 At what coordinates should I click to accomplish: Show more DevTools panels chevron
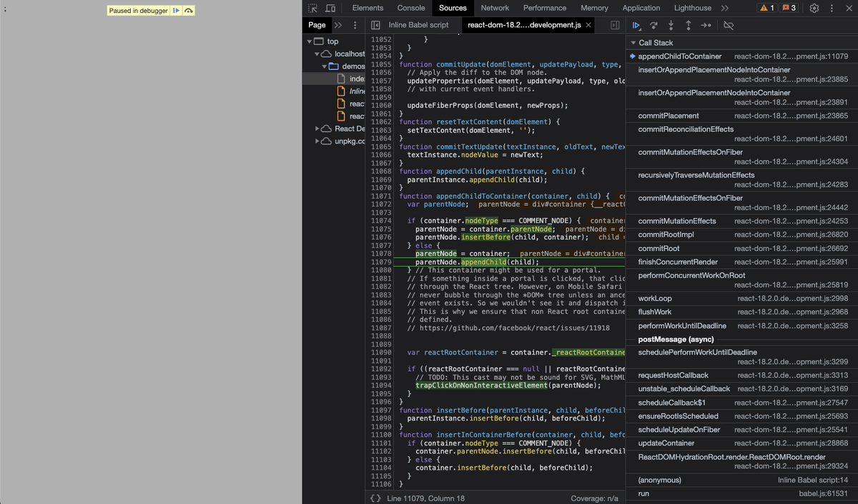point(725,8)
